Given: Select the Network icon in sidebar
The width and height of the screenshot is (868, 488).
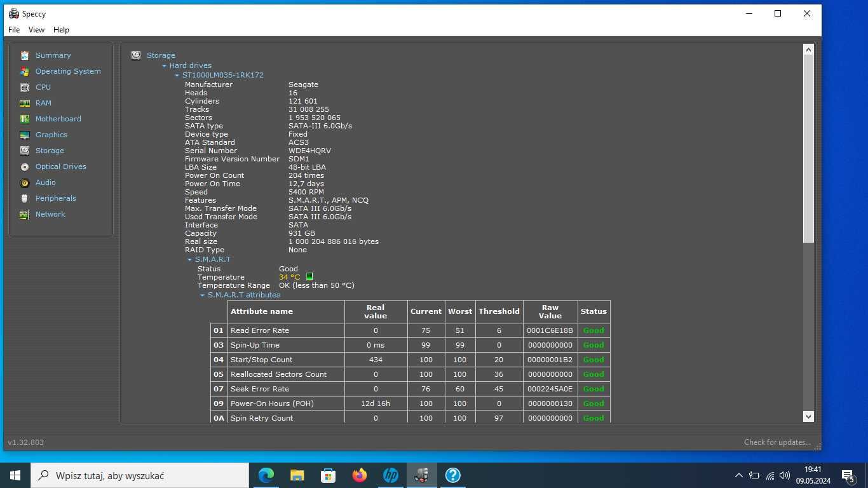Looking at the screenshot, I should (24, 214).
